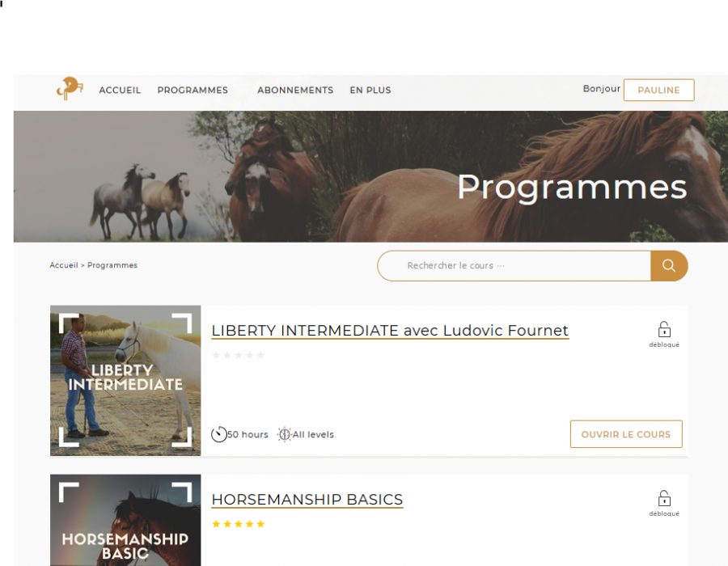Click the magnifying glass search button
The height and width of the screenshot is (566, 728).
[x=668, y=266]
